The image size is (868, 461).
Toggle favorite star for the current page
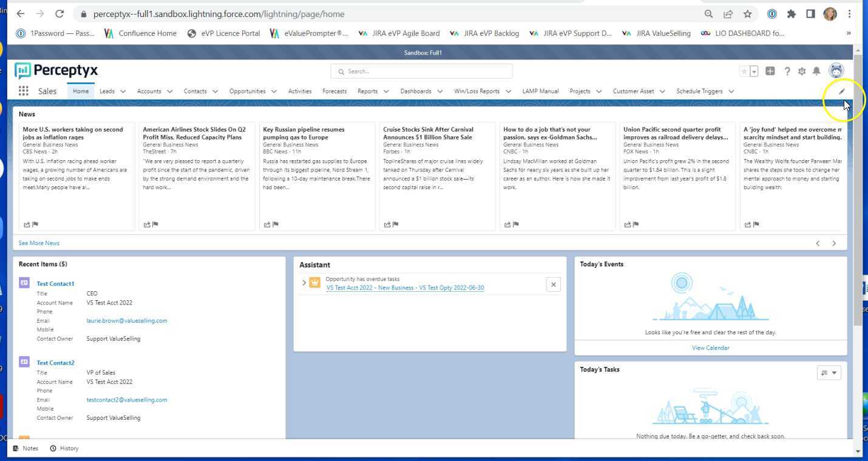pyautogui.click(x=744, y=71)
